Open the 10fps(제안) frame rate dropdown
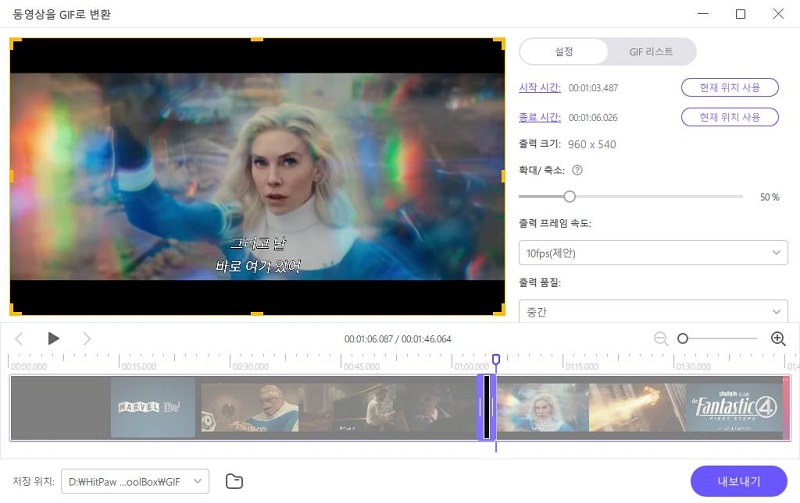This screenshot has width=800, height=503. point(653,253)
